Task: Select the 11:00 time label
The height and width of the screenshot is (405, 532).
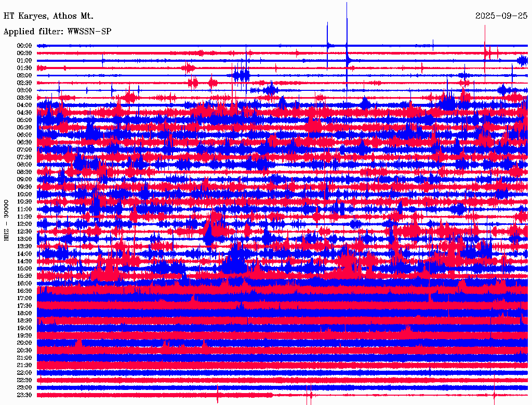Action: (24, 209)
